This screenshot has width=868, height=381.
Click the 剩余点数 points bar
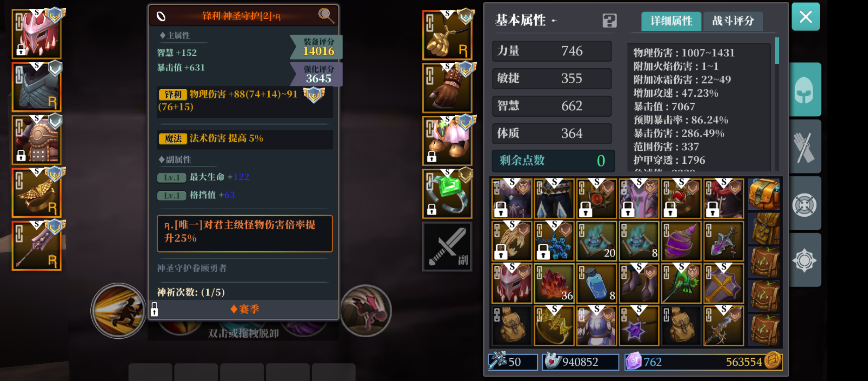pos(553,161)
